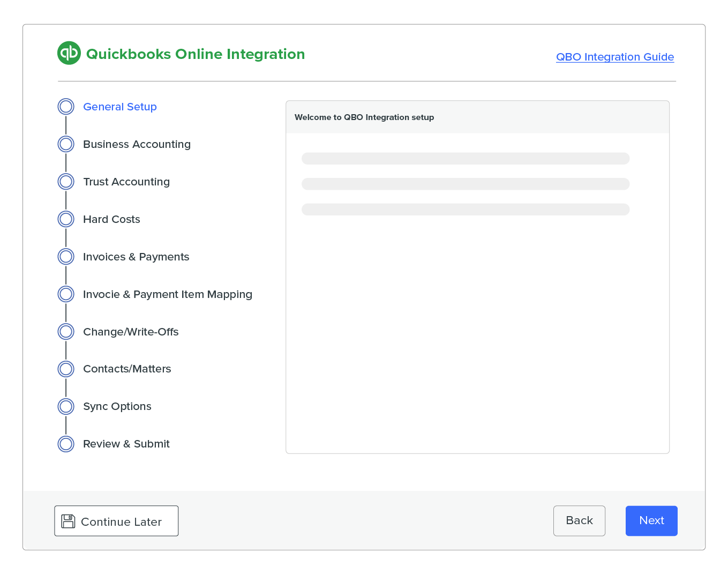This screenshot has height=574, width=728.
Task: Click the floppy disk save icon
Action: coord(68,520)
